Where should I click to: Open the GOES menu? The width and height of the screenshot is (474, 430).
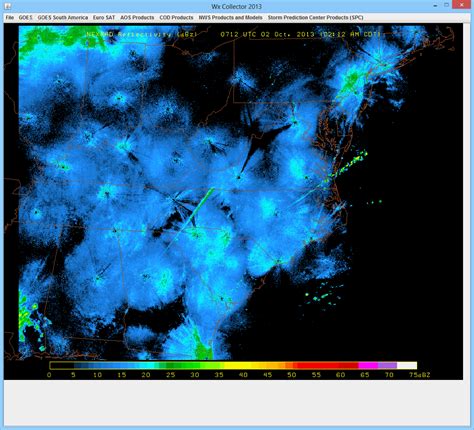pyautogui.click(x=25, y=17)
